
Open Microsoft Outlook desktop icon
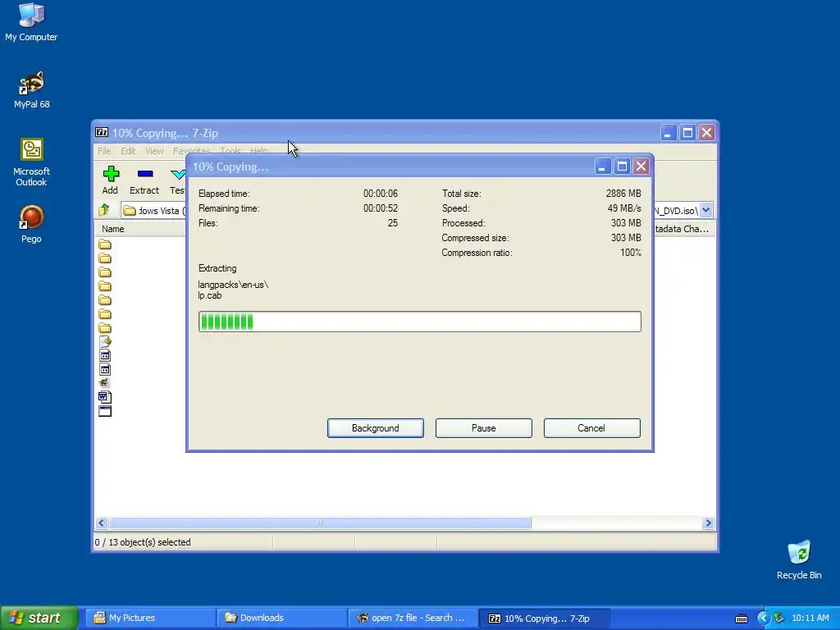(x=32, y=162)
